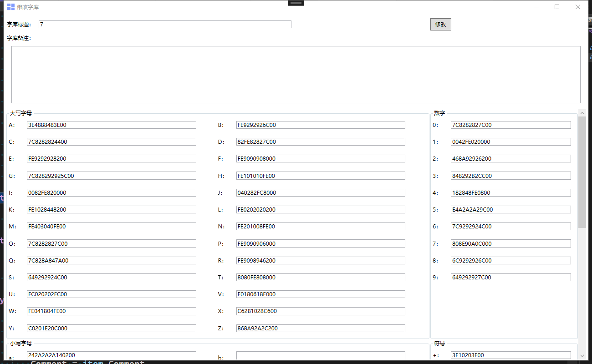The height and width of the screenshot is (364, 592).
Task: Click the input field for letter W
Action: coord(112,311)
